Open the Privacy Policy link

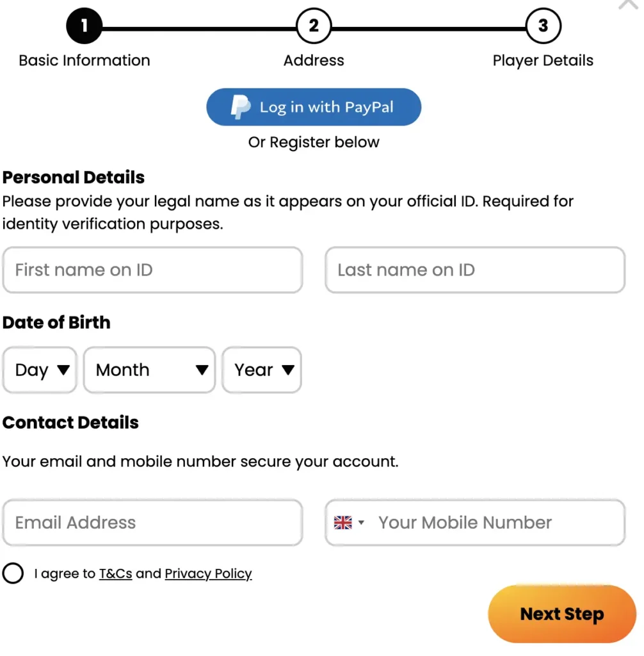[x=208, y=574]
